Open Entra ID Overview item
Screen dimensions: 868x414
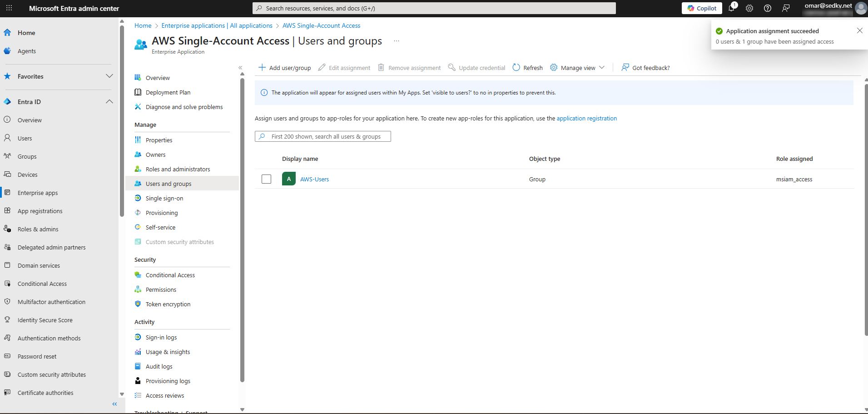tap(30, 120)
